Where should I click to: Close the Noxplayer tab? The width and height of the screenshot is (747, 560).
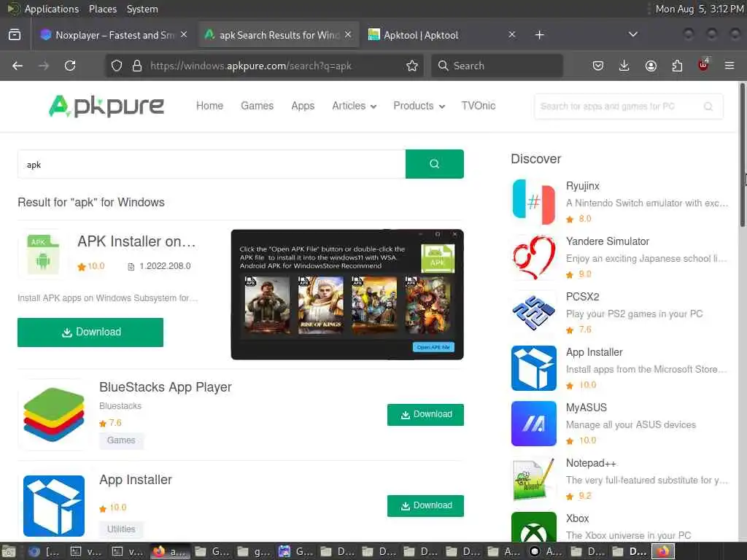(184, 35)
